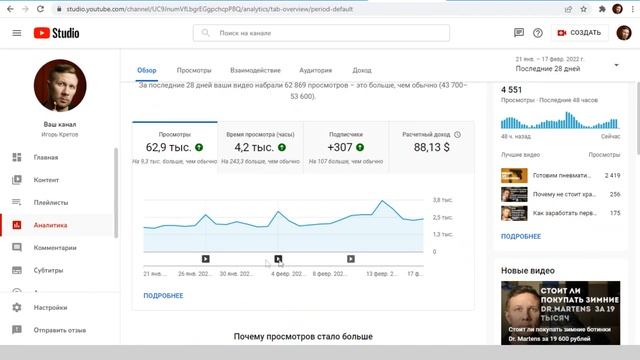This screenshot has height=360, width=640.
Task: Click the video marker near 8 февр.
Action: (x=351, y=259)
